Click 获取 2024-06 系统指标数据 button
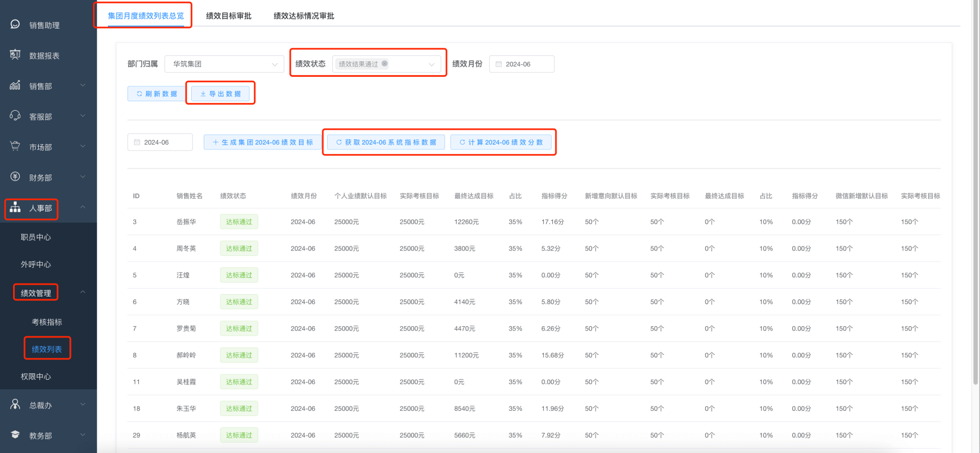This screenshot has width=980, height=453. [x=386, y=142]
